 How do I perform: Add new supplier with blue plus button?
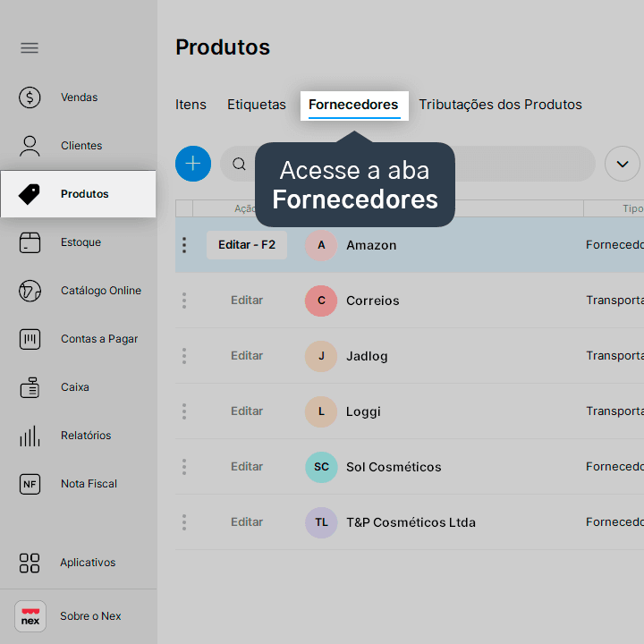[193, 164]
